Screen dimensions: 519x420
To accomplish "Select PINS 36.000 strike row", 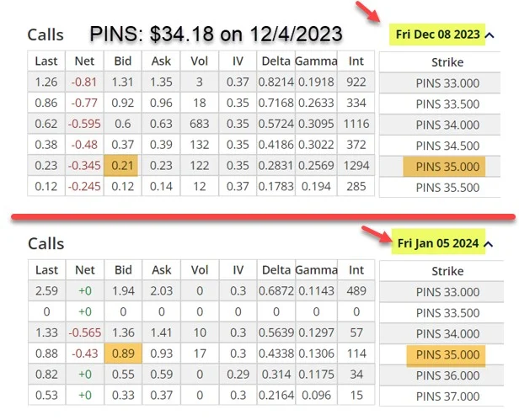I will coord(447,375).
